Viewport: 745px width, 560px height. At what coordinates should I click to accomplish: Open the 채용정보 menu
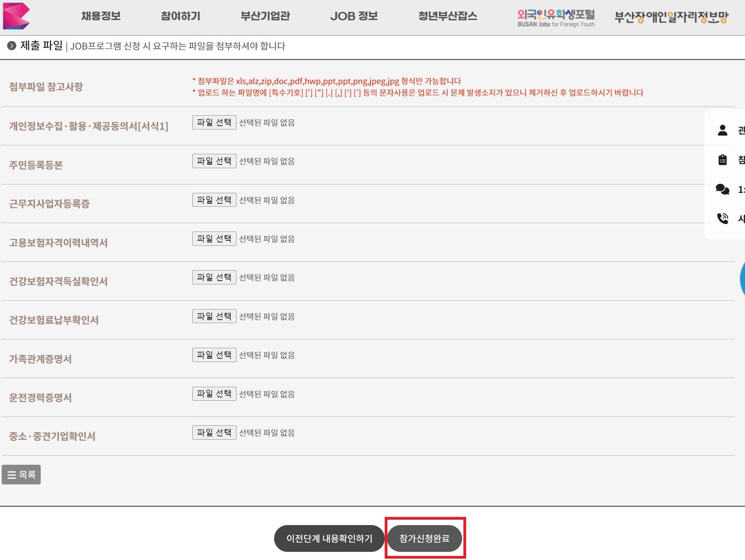[x=101, y=16]
